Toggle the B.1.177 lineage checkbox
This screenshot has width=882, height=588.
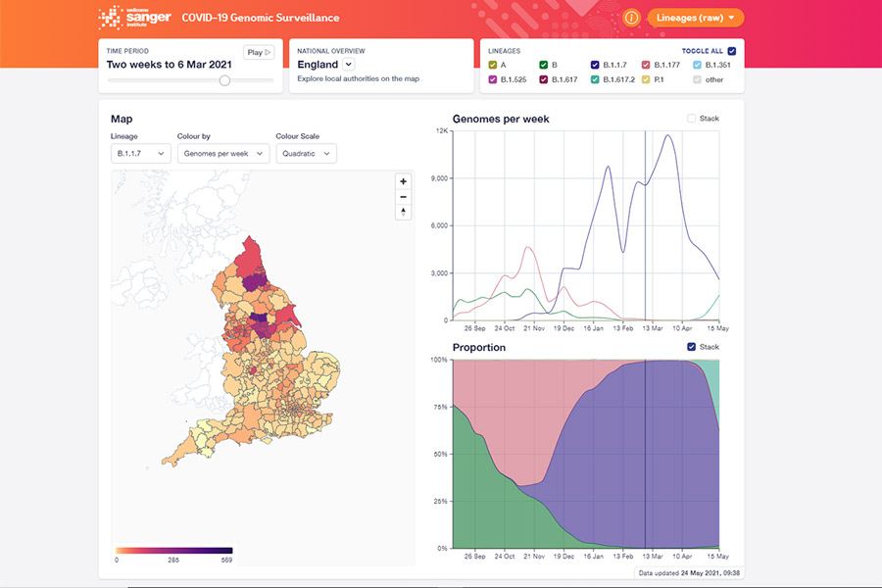pyautogui.click(x=646, y=65)
